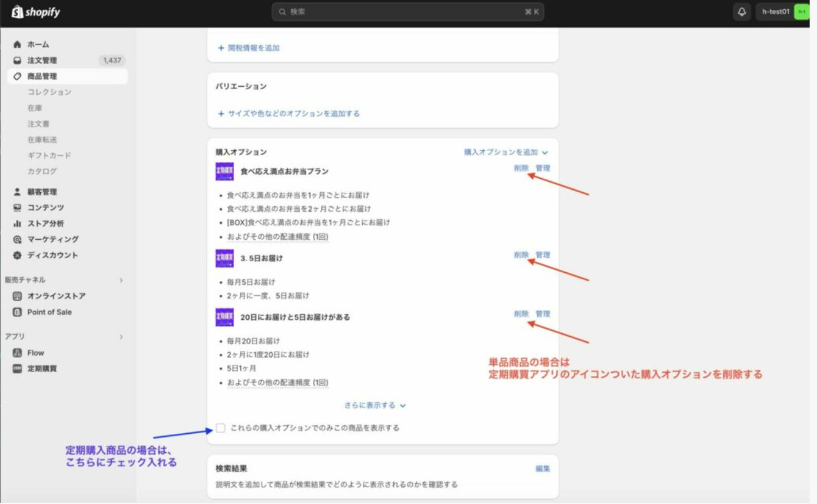Click the 検索 search field

[x=408, y=12]
